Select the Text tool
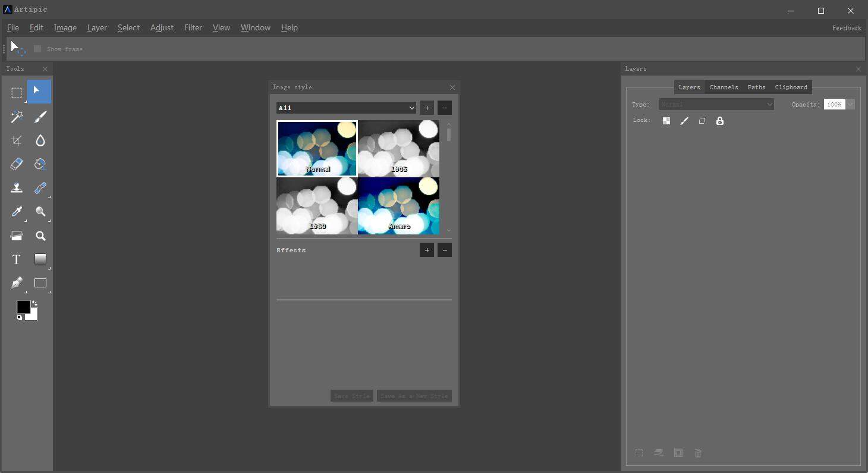This screenshot has height=473, width=868. point(16,259)
